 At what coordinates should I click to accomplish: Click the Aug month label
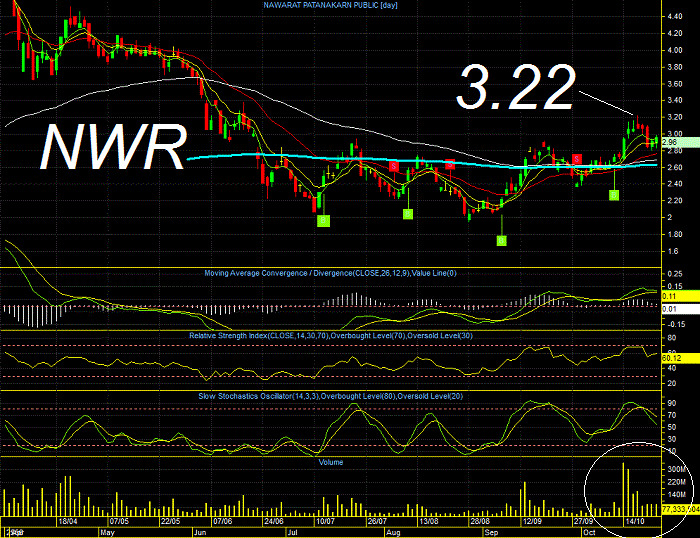[x=393, y=533]
